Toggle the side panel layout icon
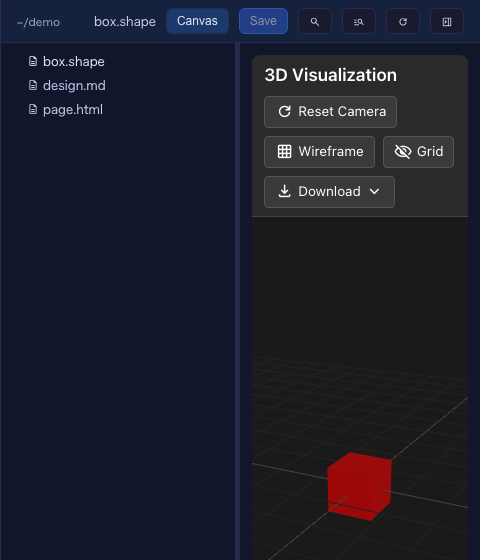Viewport: 480px width, 560px height. 447,22
